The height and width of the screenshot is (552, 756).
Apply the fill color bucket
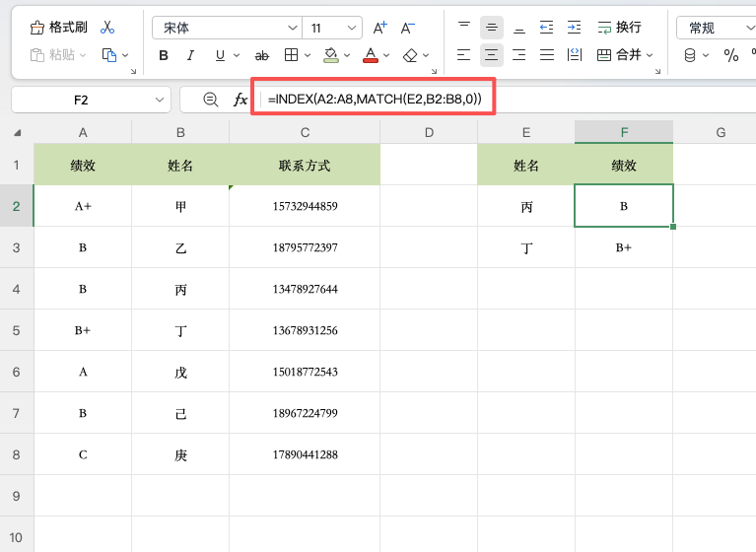click(x=331, y=55)
